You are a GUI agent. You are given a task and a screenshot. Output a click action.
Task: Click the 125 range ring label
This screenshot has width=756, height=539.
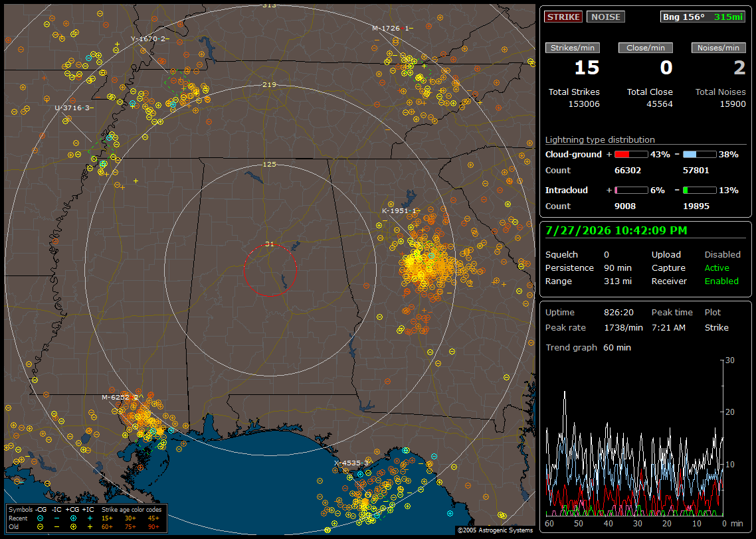point(270,164)
